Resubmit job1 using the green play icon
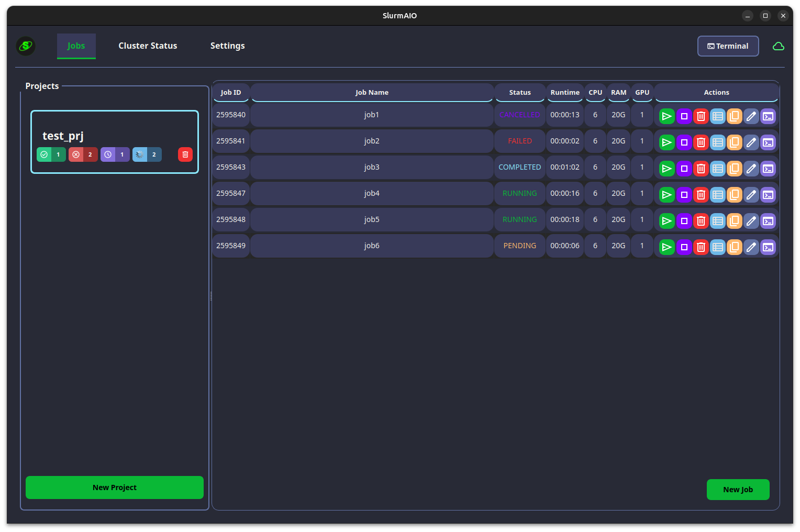The width and height of the screenshot is (800, 532). (666, 116)
